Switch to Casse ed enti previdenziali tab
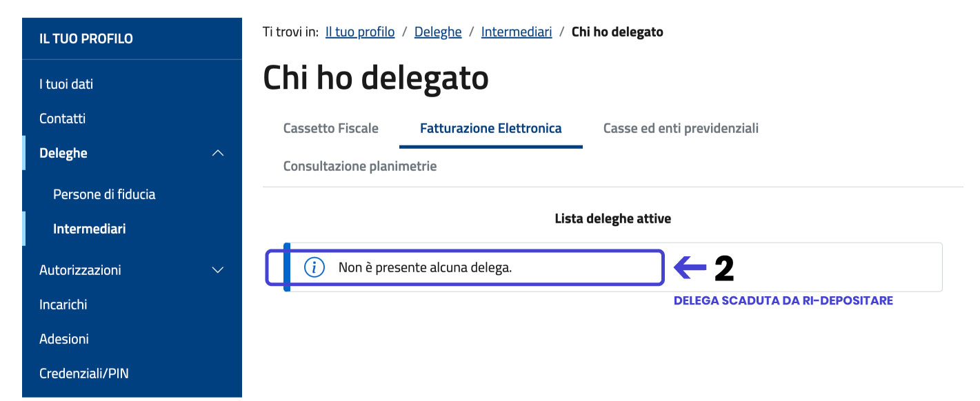Viewport: 980px width, 401px height. click(681, 128)
